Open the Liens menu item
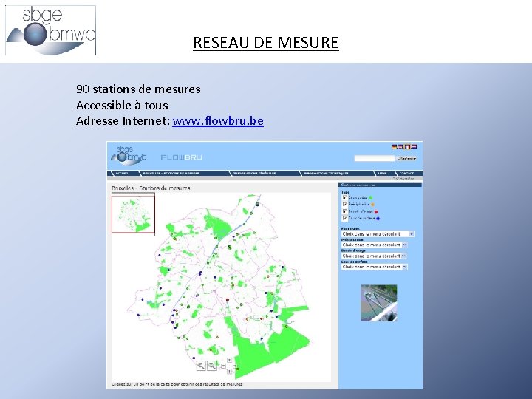 (383, 174)
